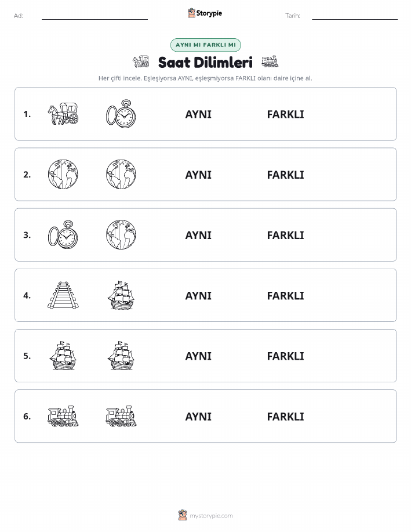Image resolution: width=411 pixels, height=532 pixels.
Task: Choose FARKLI for question 1
Action: [x=286, y=114]
